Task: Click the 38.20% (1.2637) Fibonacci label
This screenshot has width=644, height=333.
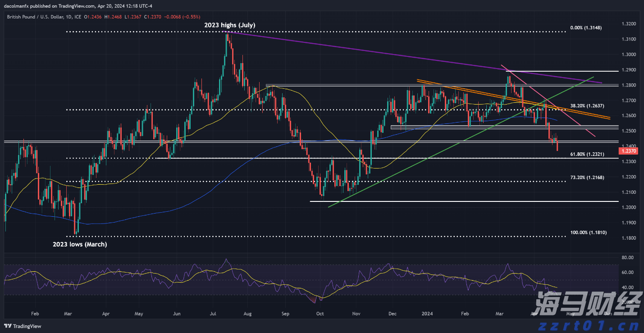Action: [586, 106]
